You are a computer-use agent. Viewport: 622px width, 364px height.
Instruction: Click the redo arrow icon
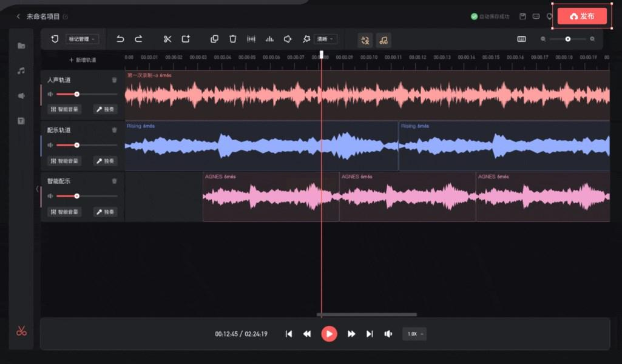point(138,39)
